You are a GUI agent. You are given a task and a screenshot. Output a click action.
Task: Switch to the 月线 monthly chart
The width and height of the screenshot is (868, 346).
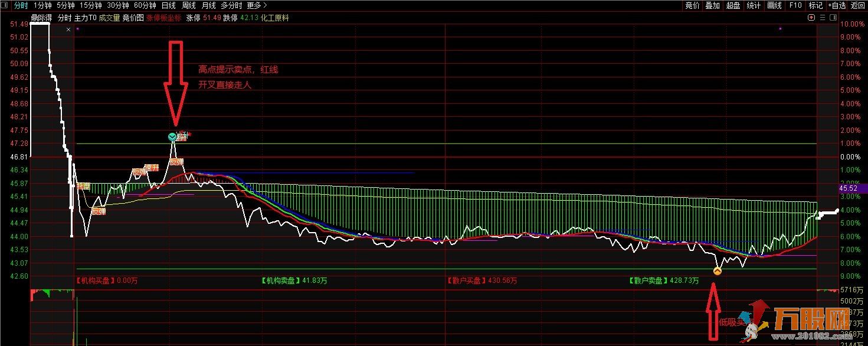[209, 5]
